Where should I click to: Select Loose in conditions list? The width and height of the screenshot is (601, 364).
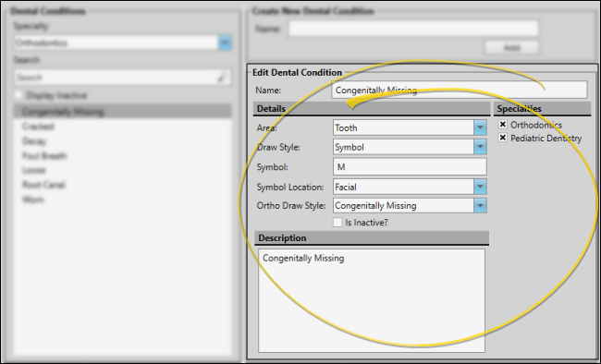123,170
